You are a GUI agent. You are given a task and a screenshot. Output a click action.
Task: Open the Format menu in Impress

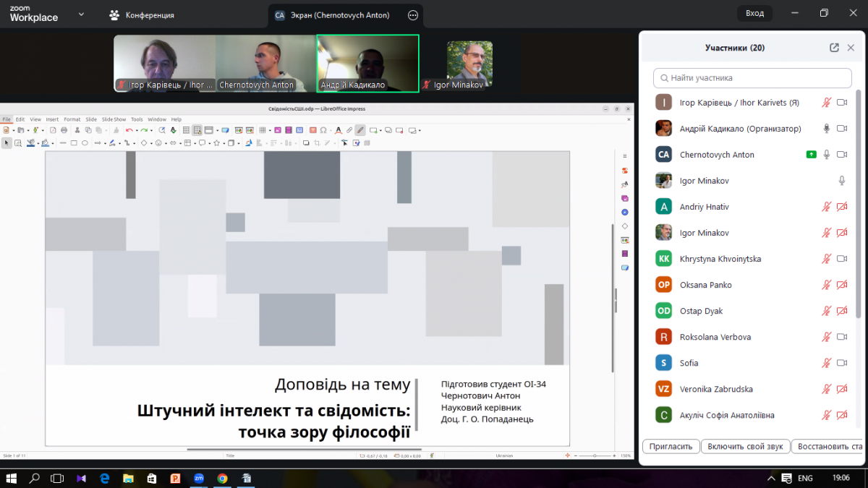pyautogui.click(x=72, y=119)
